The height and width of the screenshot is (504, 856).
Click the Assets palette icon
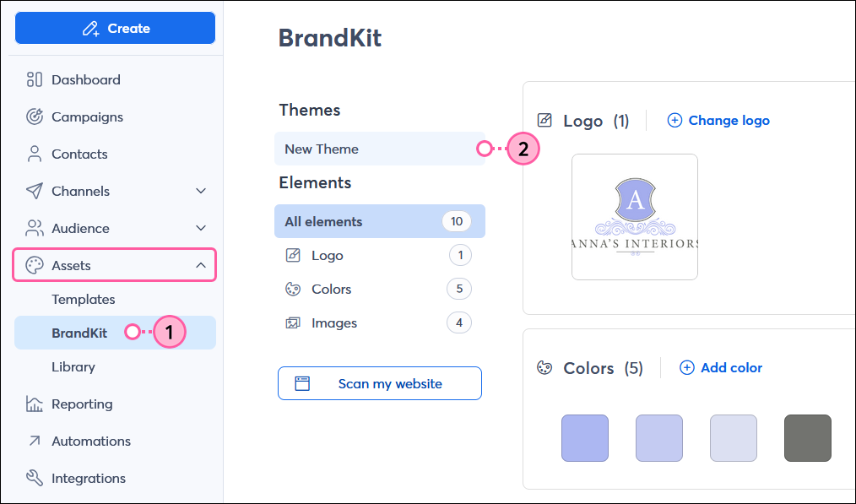click(32, 264)
